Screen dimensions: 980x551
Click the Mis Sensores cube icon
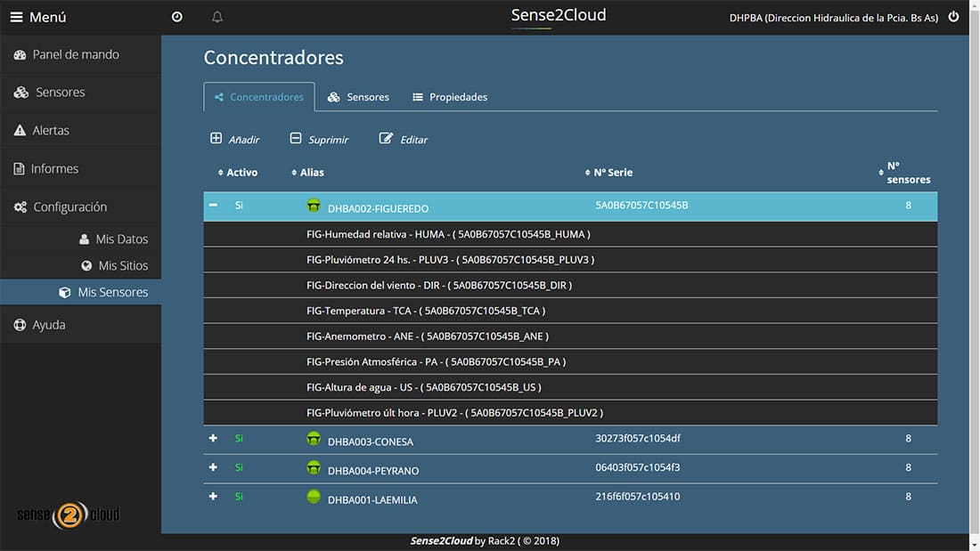[x=64, y=292]
